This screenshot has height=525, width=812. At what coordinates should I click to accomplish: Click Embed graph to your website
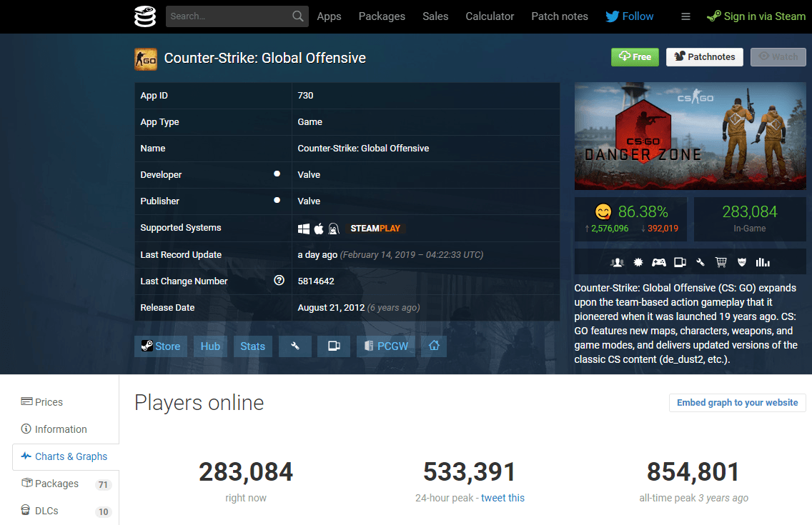738,402
